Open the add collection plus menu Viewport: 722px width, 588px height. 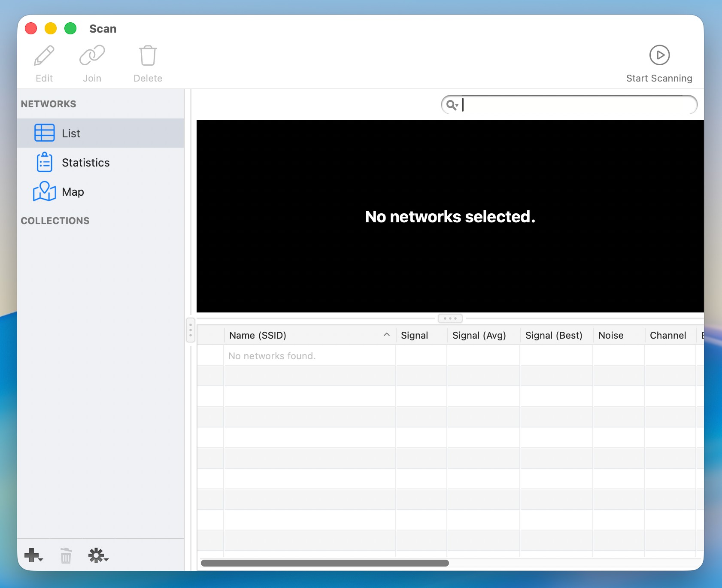(x=33, y=555)
